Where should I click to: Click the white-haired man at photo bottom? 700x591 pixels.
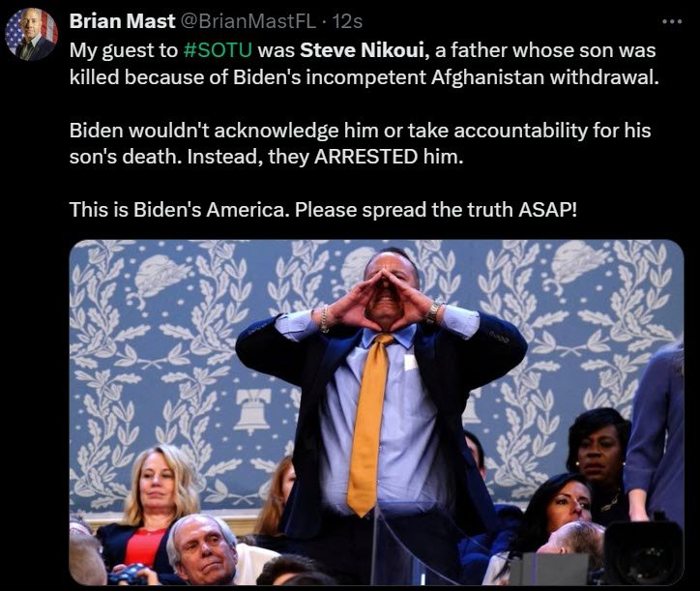click(x=203, y=550)
